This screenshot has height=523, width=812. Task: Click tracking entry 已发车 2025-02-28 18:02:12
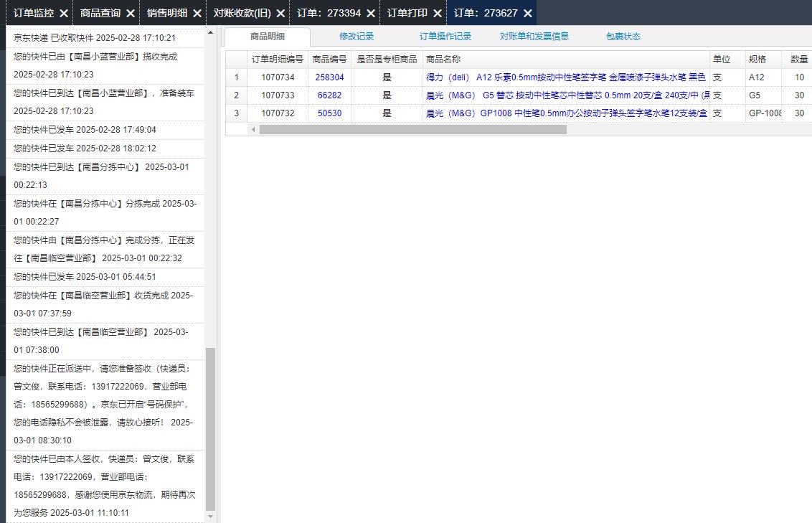coord(105,149)
